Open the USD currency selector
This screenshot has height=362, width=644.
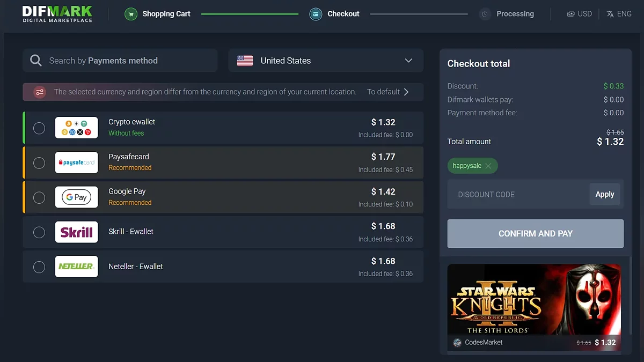tap(580, 14)
